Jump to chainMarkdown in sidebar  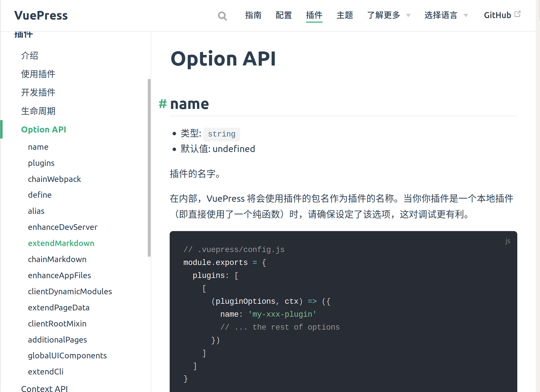point(57,259)
